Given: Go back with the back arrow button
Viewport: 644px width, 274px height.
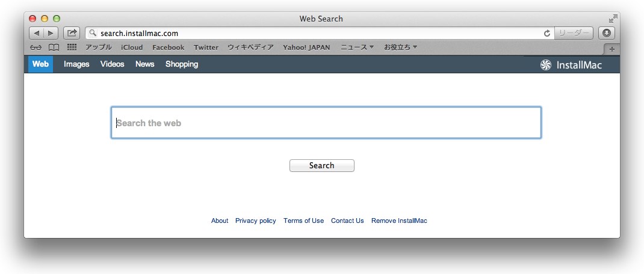Looking at the screenshot, I should (x=37, y=33).
